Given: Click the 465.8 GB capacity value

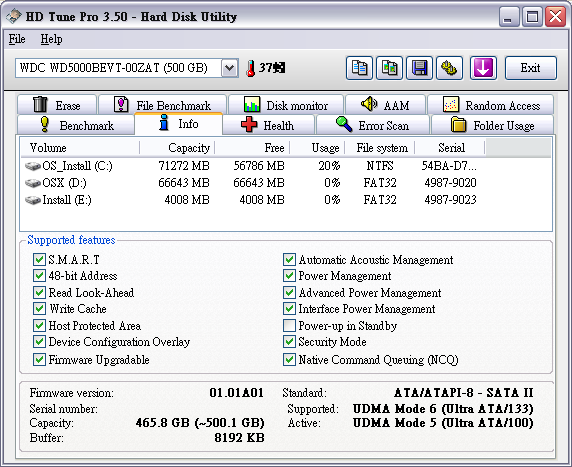Looking at the screenshot, I should tap(200, 423).
